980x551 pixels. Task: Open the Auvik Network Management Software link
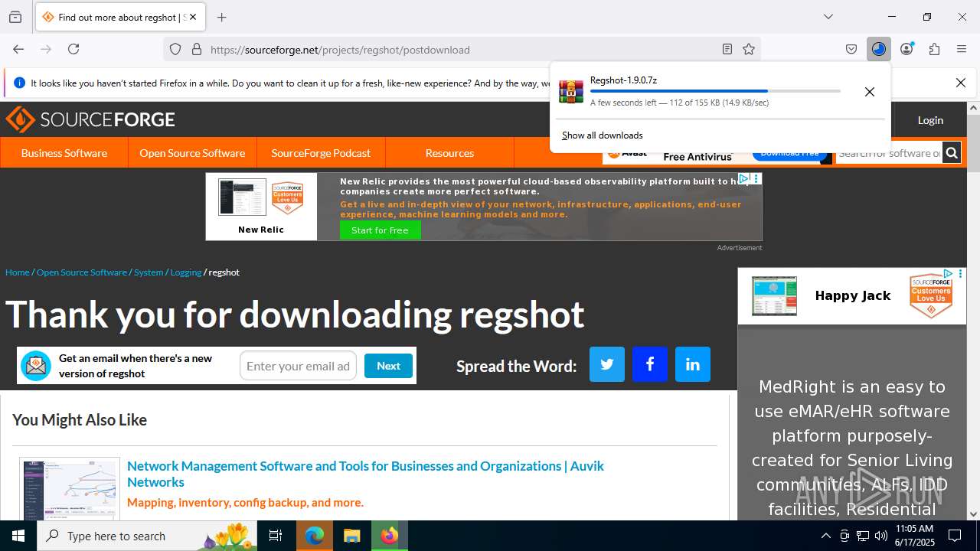click(365, 474)
